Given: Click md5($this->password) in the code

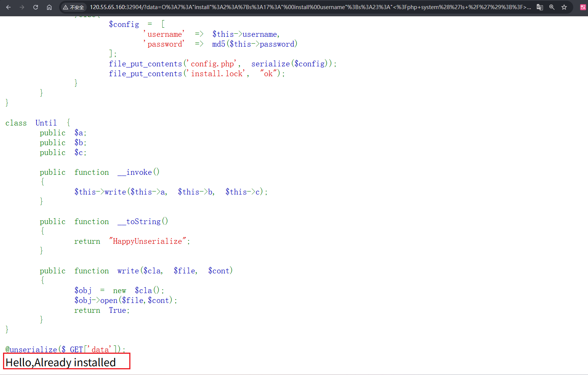Looking at the screenshot, I should point(254,44).
